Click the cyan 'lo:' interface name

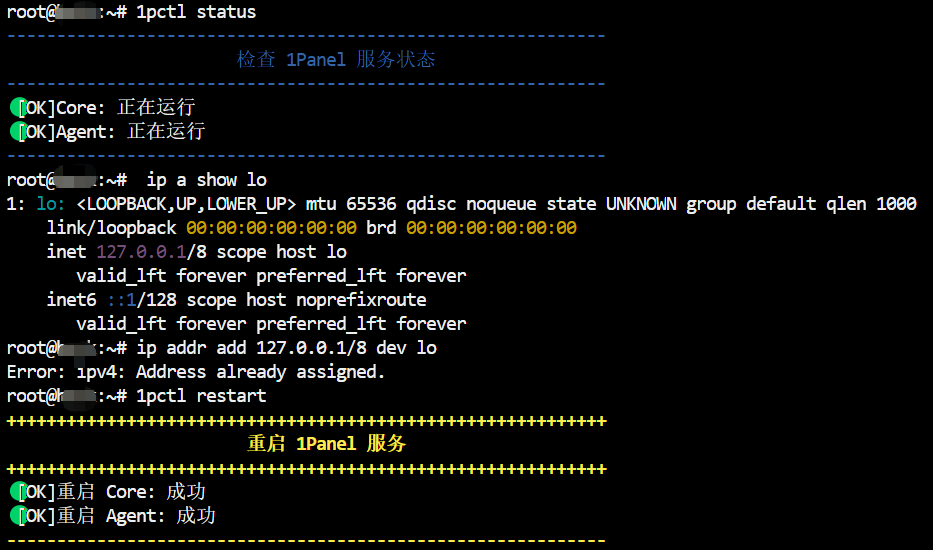tap(51, 204)
